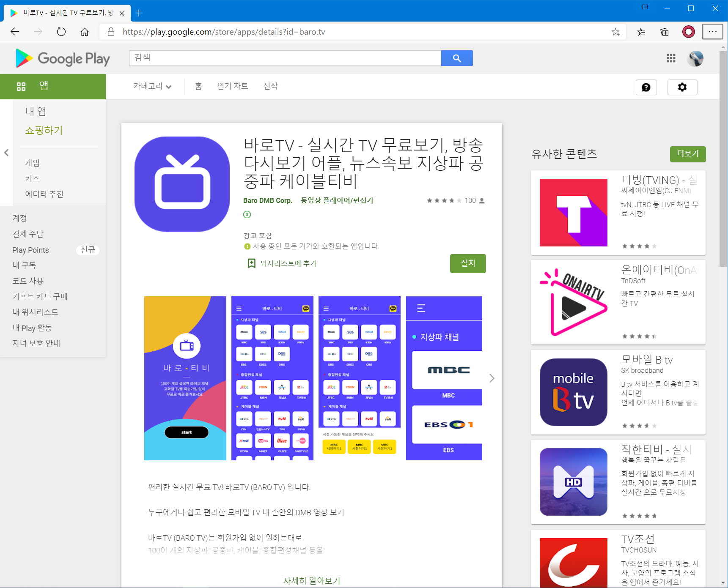Open the 동영상 플레이어/편집기 category link
Screen dimensions: 728x588
coord(337,200)
